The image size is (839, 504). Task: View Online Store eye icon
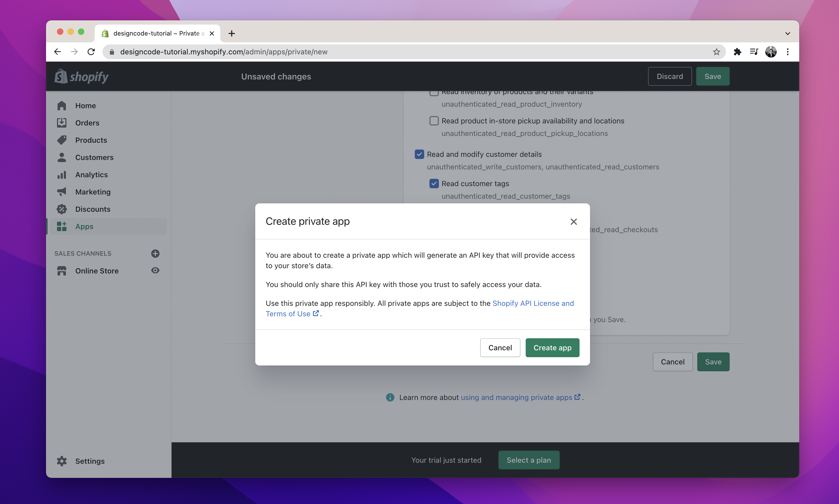pos(155,270)
